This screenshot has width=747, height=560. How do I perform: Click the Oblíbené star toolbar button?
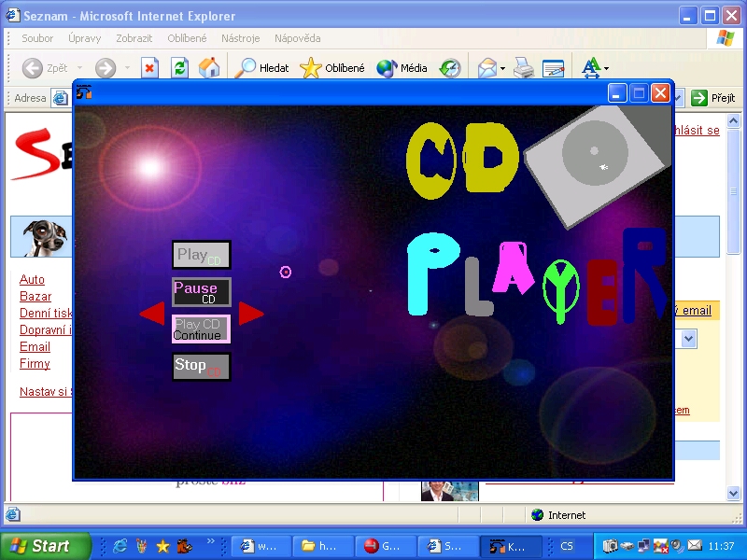332,68
